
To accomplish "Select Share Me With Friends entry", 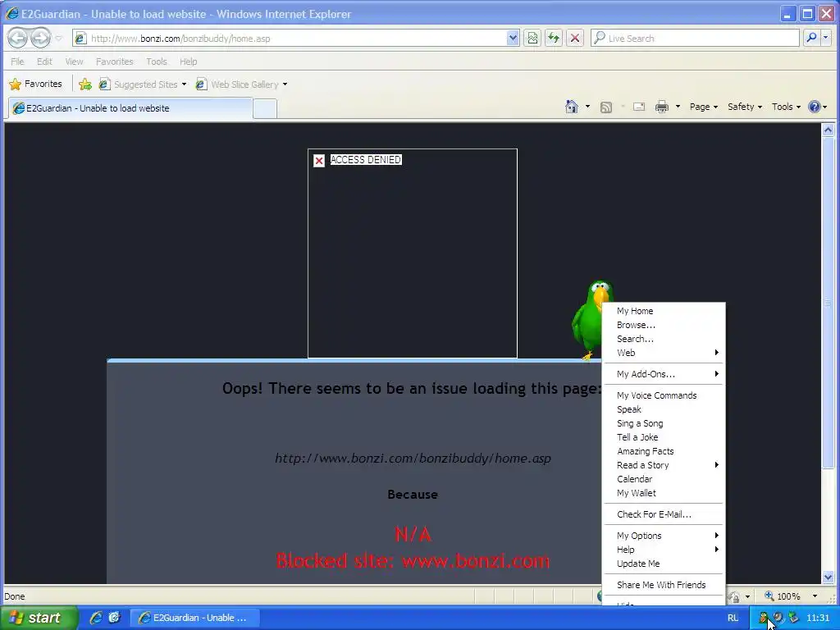I will (664, 585).
